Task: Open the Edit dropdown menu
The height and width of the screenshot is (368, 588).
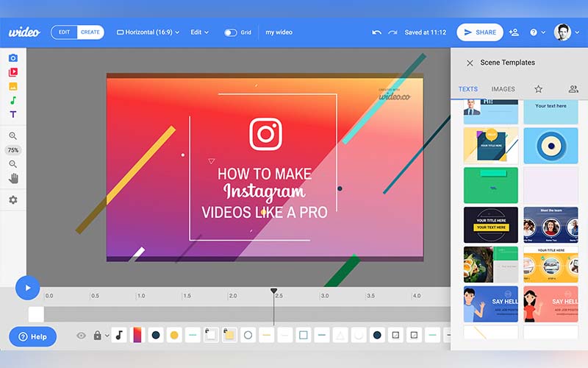Action: (199, 32)
